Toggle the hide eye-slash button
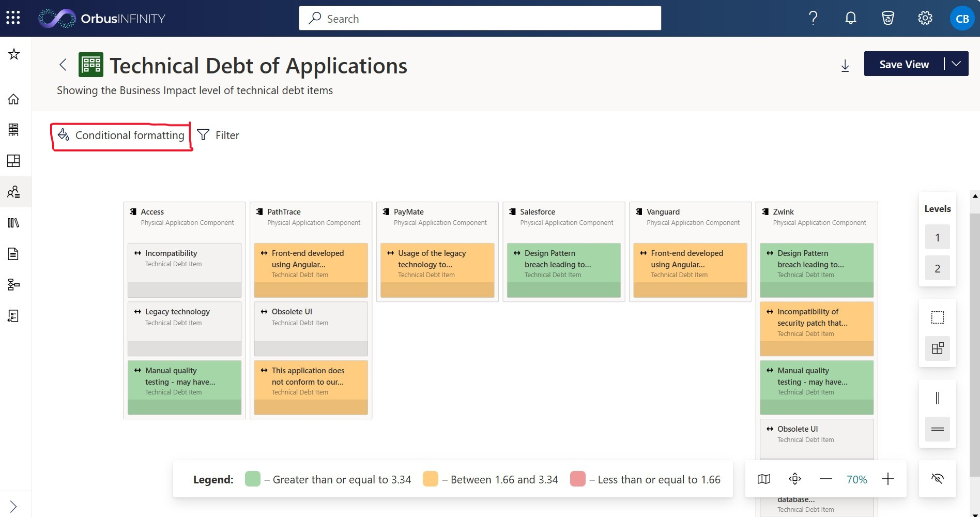The width and height of the screenshot is (980, 517). (937, 479)
